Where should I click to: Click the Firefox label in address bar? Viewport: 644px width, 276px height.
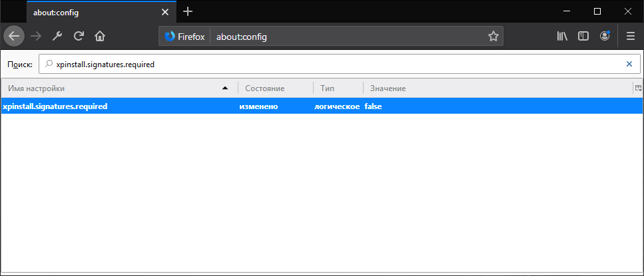191,37
